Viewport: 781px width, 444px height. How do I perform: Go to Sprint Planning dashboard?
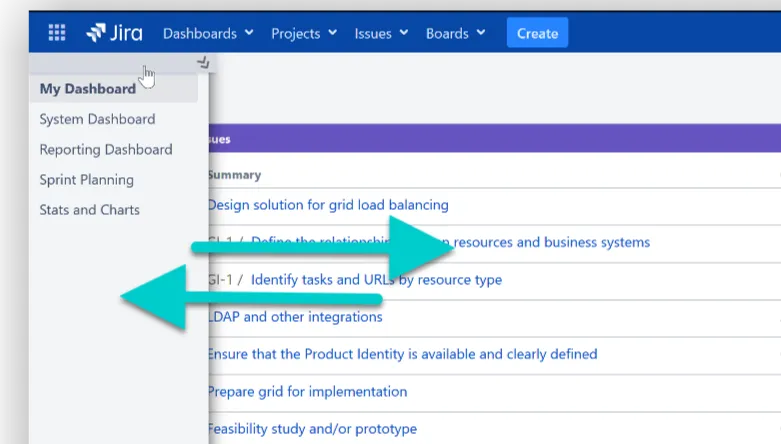coord(86,180)
